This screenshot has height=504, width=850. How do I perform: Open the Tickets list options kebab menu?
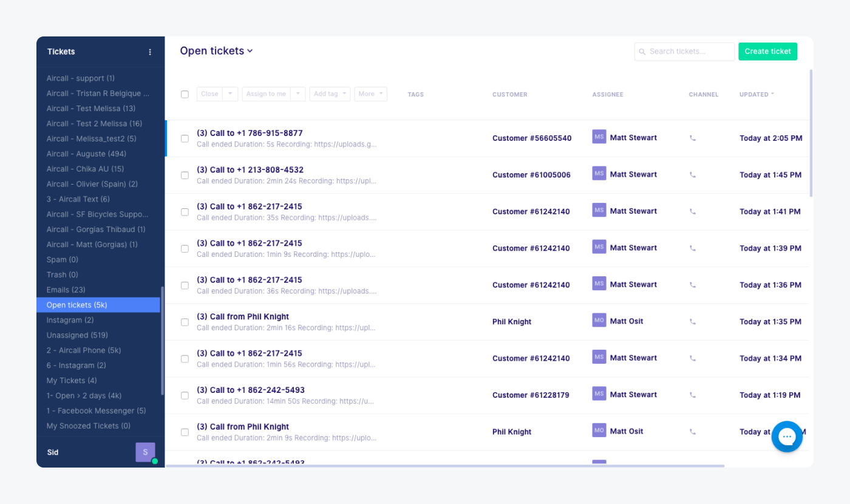tap(150, 52)
